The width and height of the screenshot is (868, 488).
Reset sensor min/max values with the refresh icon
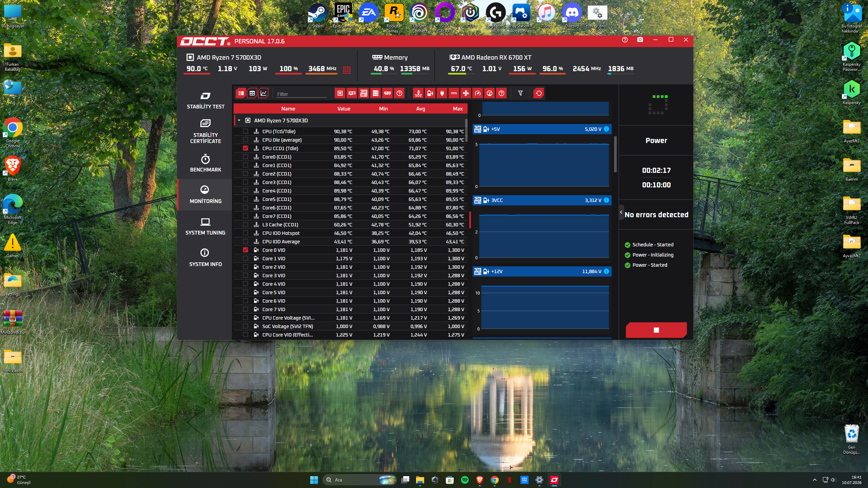coord(539,93)
